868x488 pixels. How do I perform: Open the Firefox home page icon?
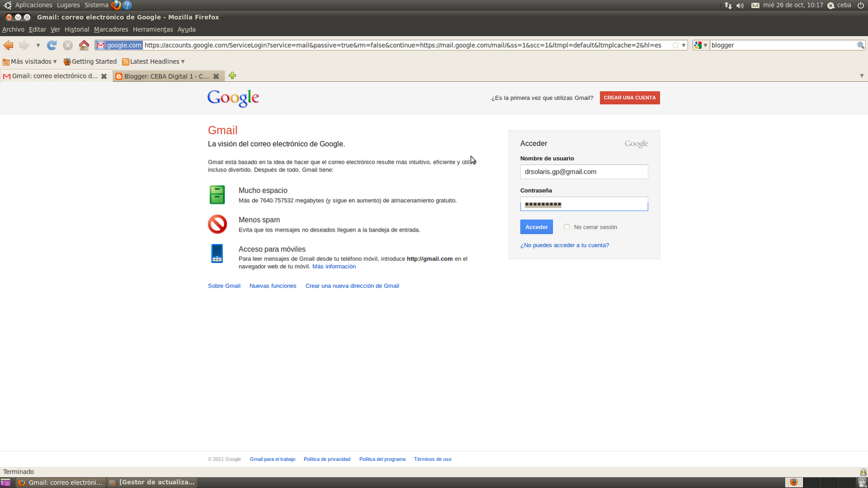[x=84, y=45]
